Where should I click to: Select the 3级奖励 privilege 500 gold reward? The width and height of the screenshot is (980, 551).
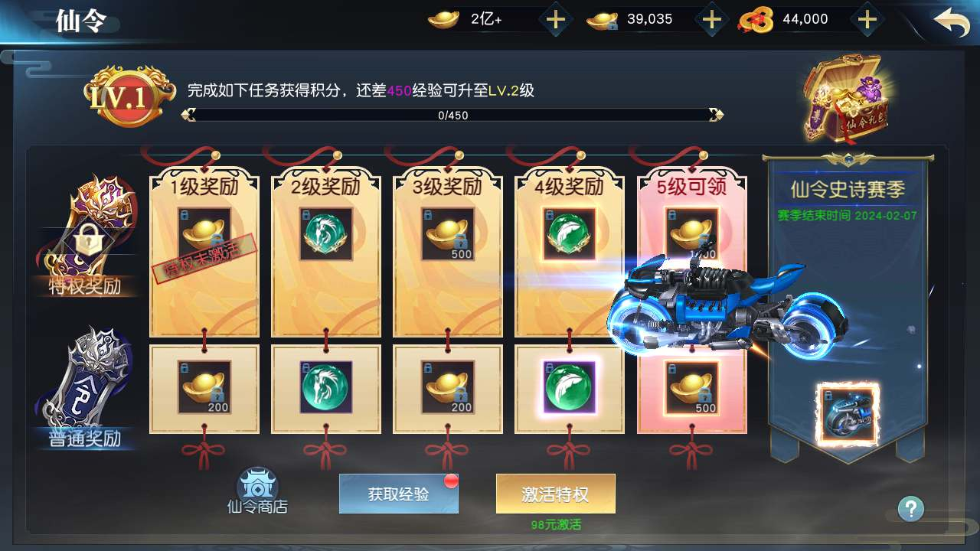pos(448,234)
